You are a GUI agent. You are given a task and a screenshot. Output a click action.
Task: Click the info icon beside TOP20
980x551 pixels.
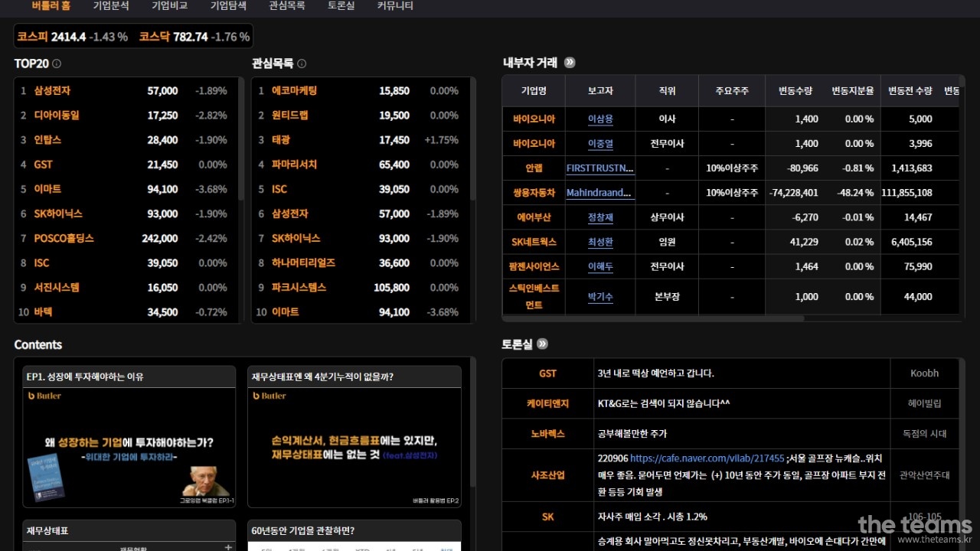(x=57, y=64)
